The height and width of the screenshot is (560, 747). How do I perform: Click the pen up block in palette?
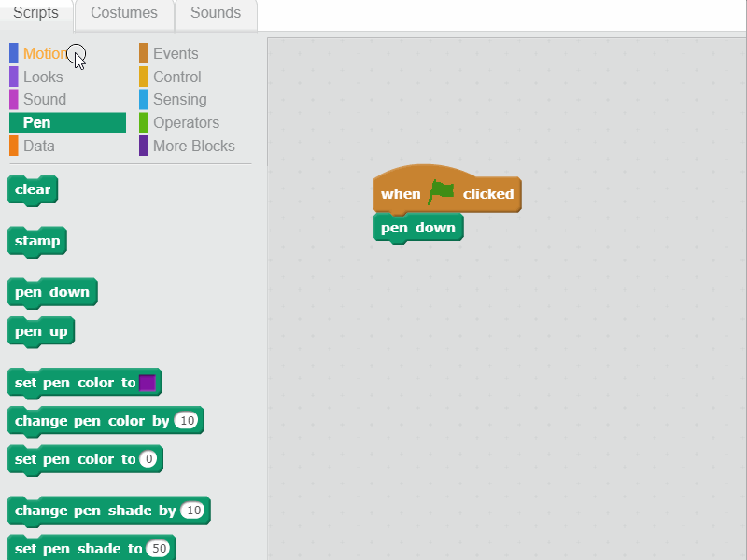[41, 332]
